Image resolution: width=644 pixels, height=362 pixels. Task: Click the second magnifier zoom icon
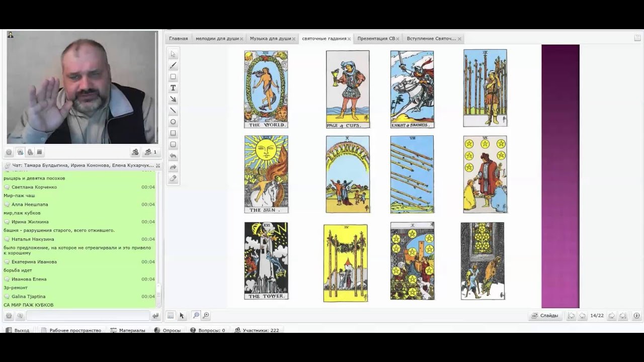(206, 316)
